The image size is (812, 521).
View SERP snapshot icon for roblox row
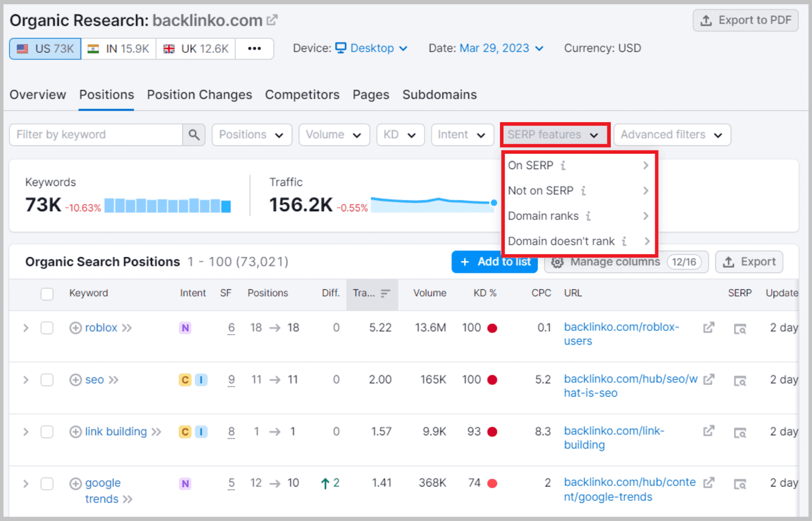[x=740, y=329]
